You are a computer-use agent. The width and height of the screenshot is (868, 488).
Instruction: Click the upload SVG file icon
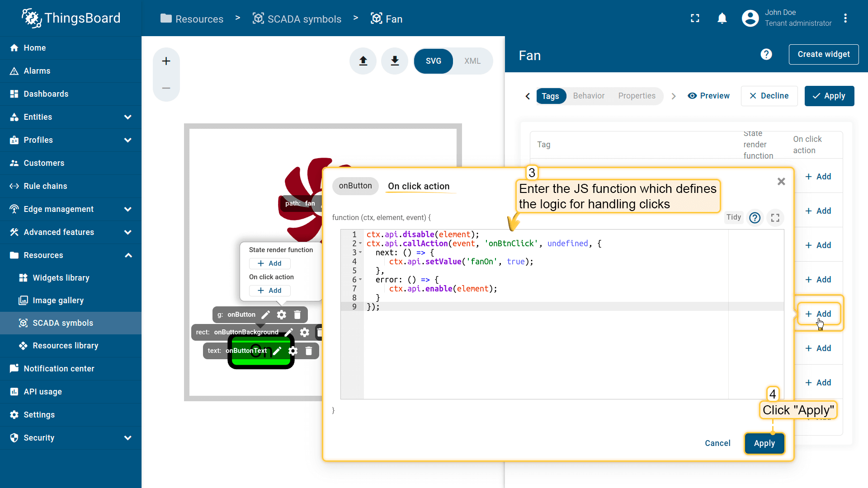pos(363,61)
